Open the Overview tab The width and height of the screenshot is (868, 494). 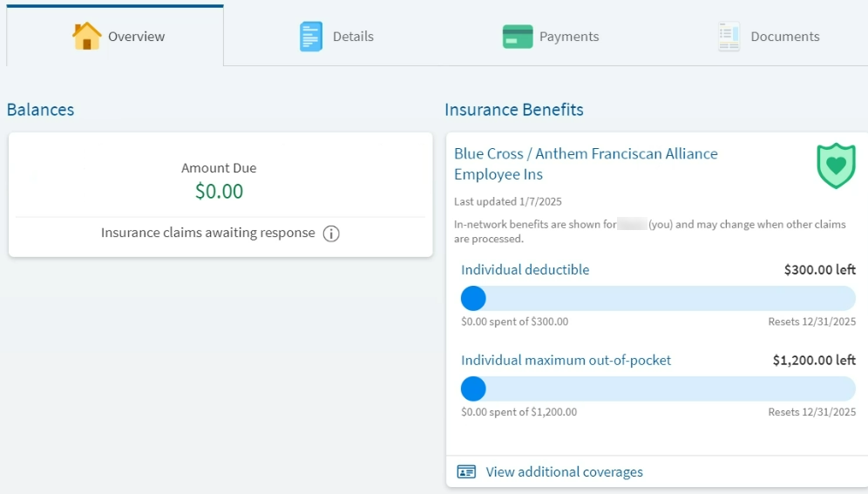115,36
